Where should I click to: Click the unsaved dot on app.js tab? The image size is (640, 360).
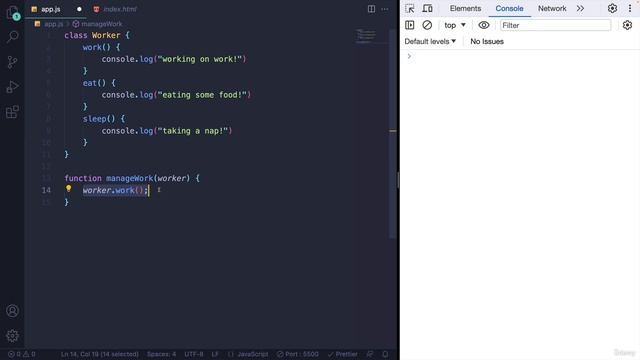click(x=79, y=9)
